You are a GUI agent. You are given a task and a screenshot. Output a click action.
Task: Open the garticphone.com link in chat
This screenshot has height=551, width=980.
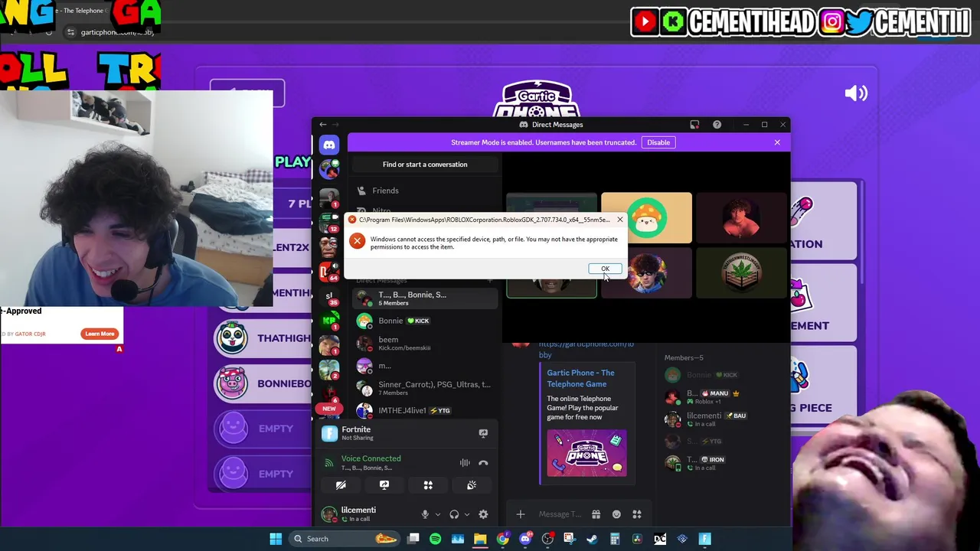point(586,349)
